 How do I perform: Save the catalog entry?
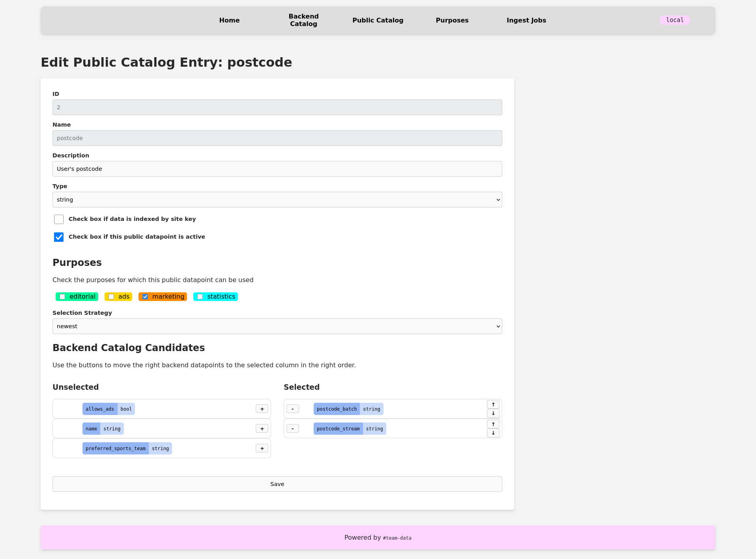tap(277, 484)
